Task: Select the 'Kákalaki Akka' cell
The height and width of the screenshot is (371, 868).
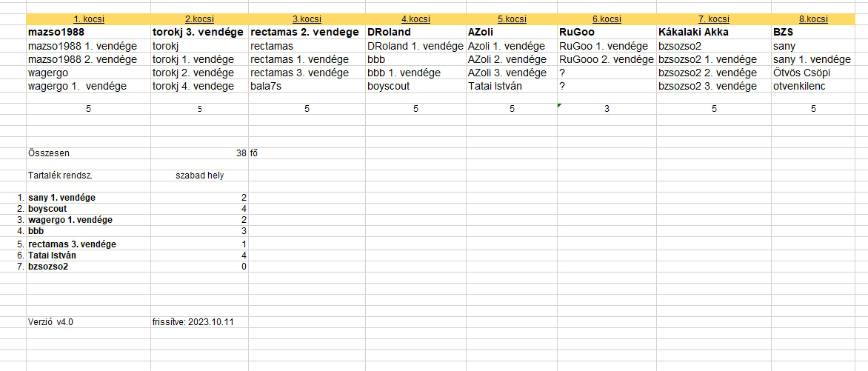Action: (714, 32)
